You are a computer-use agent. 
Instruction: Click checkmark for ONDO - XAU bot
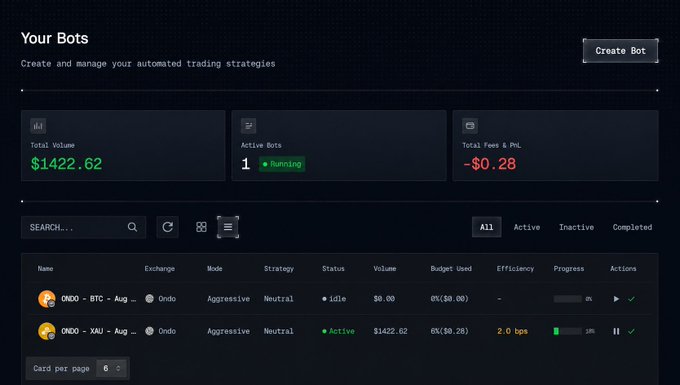(x=631, y=331)
